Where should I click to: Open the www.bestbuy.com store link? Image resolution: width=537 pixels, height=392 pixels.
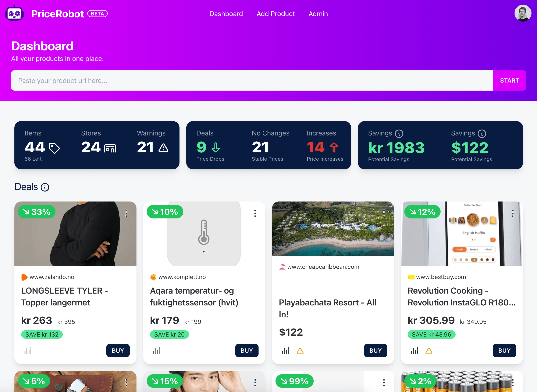click(441, 277)
